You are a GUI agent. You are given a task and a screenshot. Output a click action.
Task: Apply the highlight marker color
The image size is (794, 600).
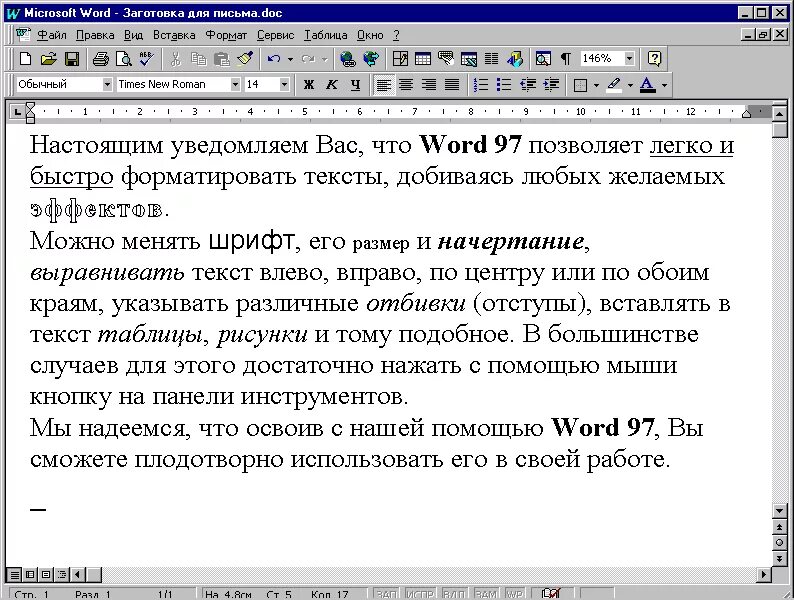(614, 85)
